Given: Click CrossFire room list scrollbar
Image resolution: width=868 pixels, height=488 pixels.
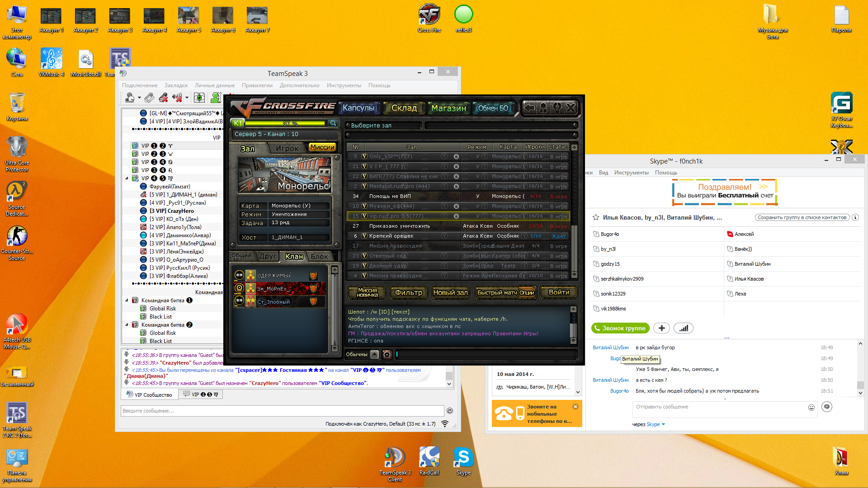Looking at the screenshot, I should pos(574,211).
